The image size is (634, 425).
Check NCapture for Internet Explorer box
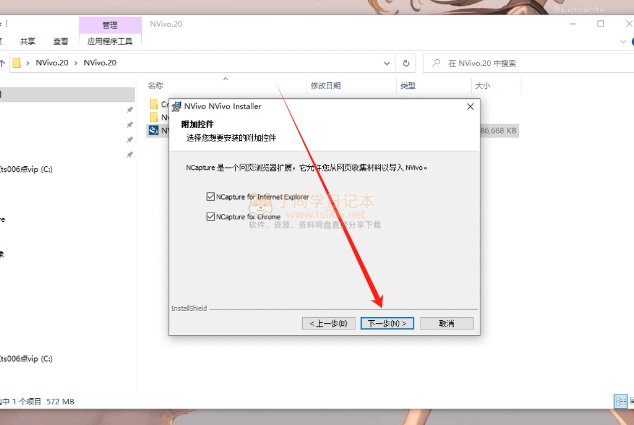210,197
